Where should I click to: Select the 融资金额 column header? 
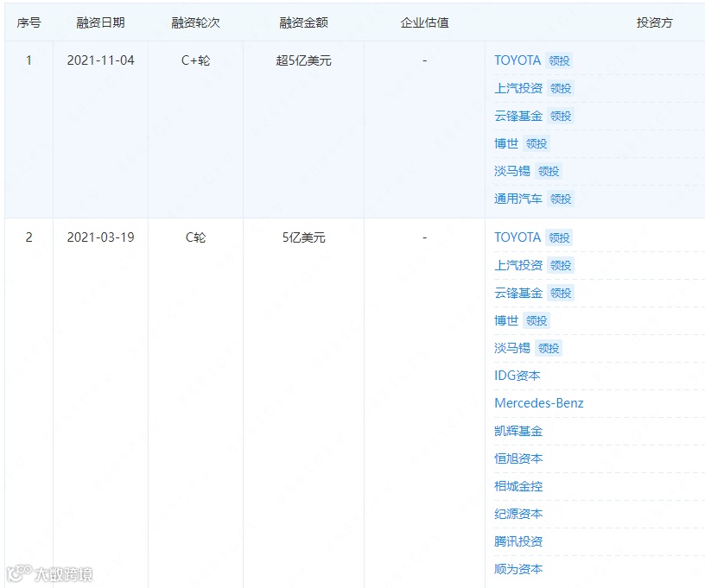(303, 22)
